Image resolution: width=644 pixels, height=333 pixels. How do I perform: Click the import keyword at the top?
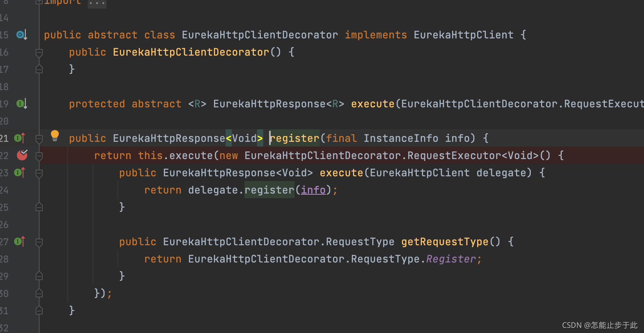coord(62,2)
